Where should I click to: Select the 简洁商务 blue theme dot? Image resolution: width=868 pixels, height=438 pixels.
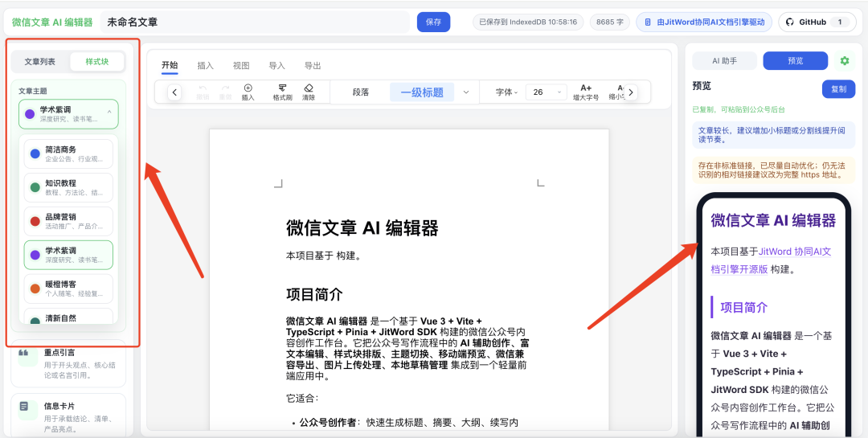(x=35, y=154)
